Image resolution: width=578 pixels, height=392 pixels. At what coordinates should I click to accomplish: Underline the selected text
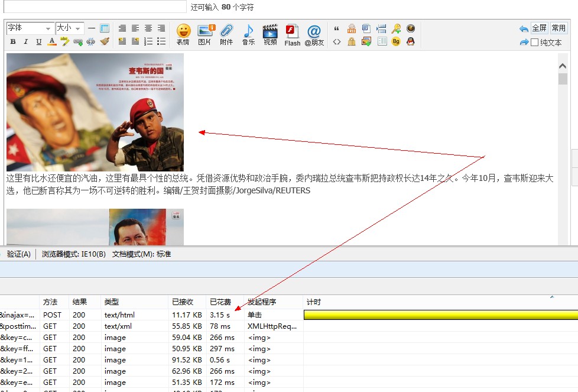coord(38,41)
